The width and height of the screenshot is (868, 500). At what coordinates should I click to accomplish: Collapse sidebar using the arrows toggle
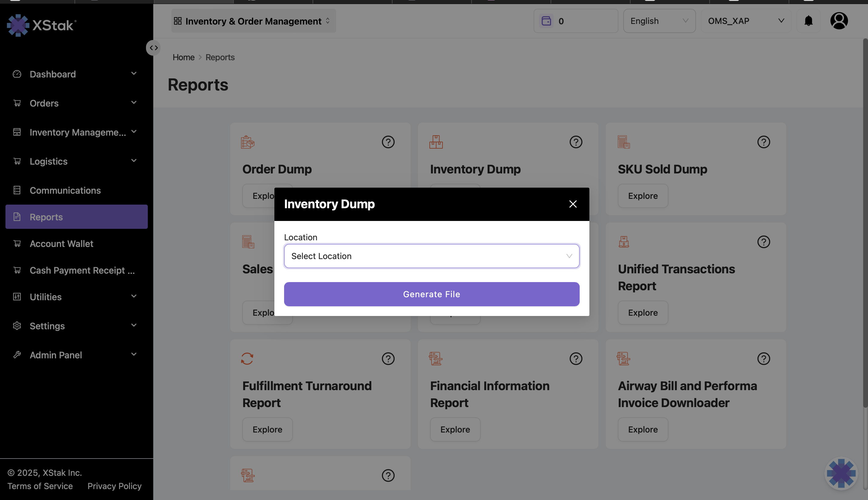click(x=153, y=48)
